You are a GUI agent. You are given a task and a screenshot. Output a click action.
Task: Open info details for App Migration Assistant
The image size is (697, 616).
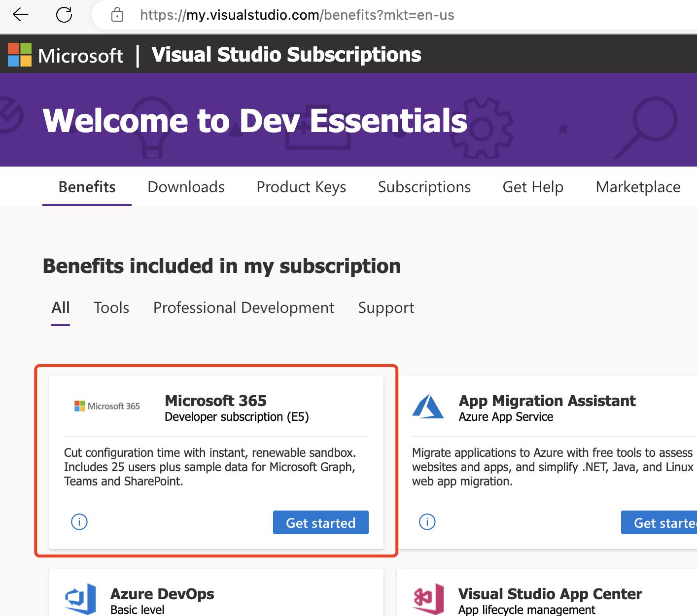coord(427,522)
